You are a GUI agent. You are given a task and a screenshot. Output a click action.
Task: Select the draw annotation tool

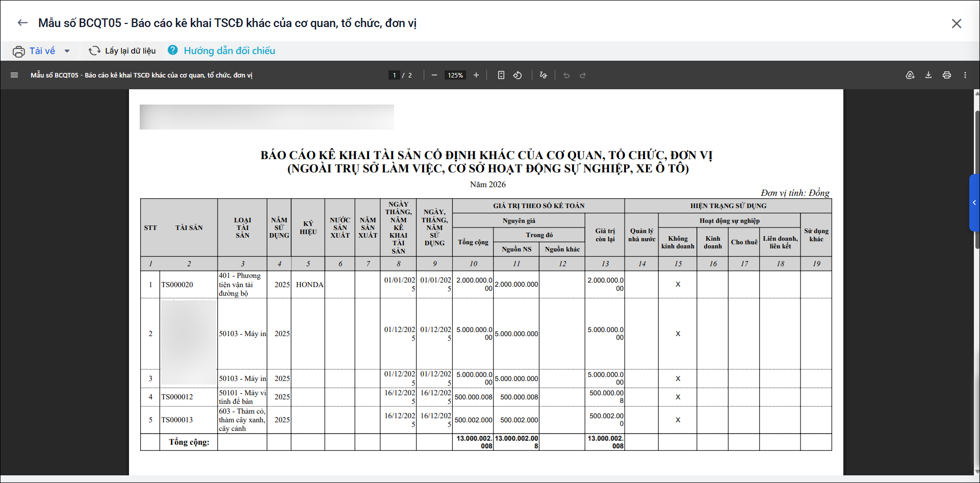coord(543,75)
